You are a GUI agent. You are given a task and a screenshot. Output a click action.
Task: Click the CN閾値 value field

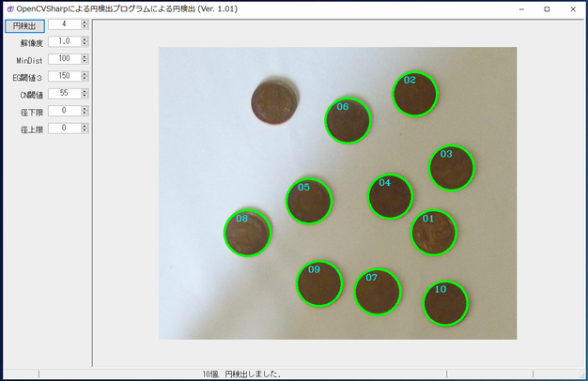point(64,93)
